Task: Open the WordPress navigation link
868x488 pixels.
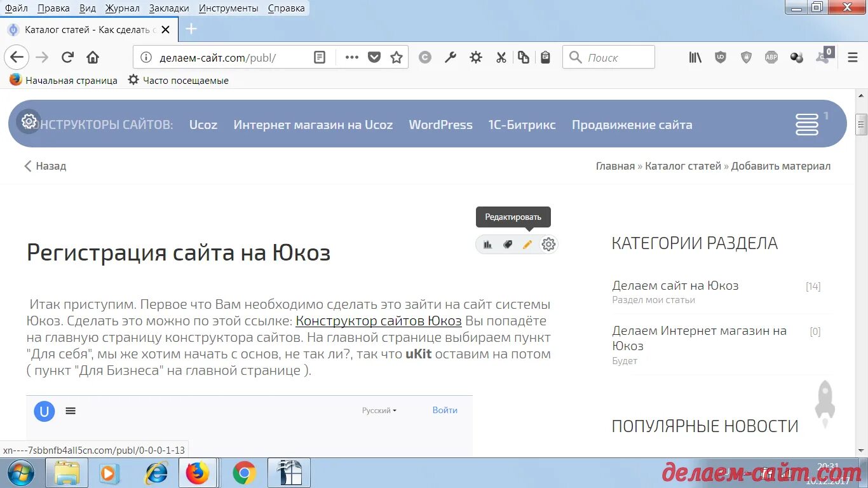Action: [x=440, y=125]
